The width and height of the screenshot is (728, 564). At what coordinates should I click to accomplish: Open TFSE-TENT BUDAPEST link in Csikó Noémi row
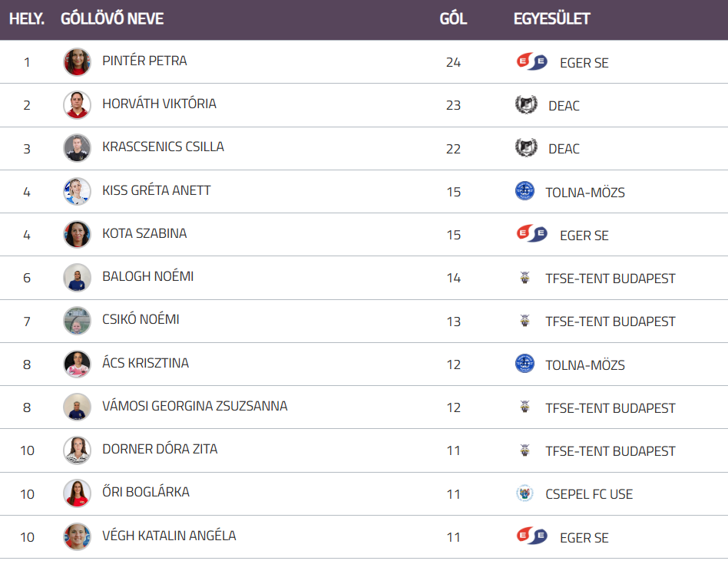tap(611, 322)
